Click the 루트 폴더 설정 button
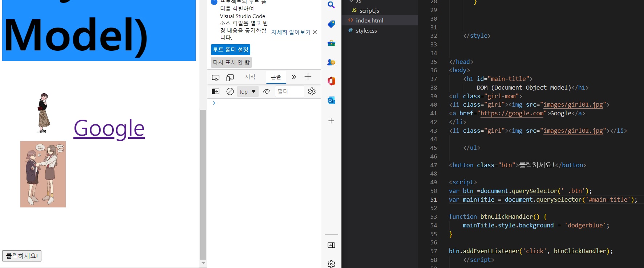The height and width of the screenshot is (268, 644). (231, 50)
